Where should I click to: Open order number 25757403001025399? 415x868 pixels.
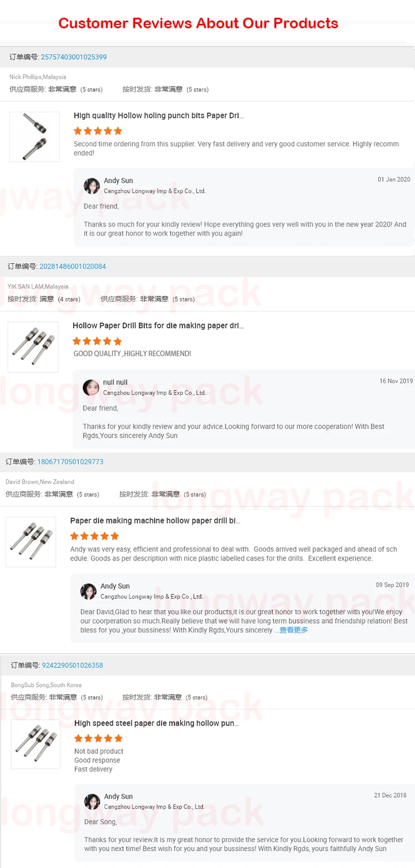(x=74, y=57)
